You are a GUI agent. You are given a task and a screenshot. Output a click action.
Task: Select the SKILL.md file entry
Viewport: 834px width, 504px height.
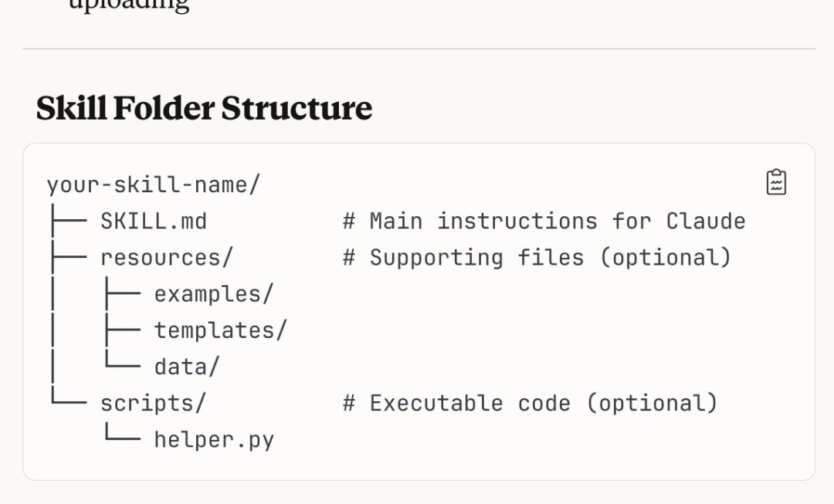pos(154,222)
